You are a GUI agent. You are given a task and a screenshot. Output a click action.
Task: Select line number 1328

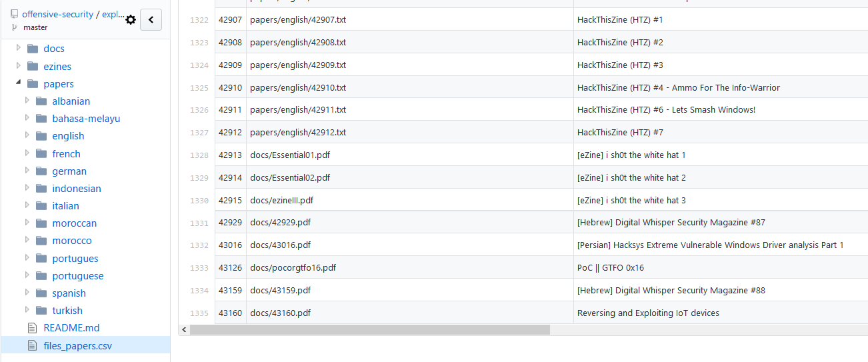pos(199,155)
